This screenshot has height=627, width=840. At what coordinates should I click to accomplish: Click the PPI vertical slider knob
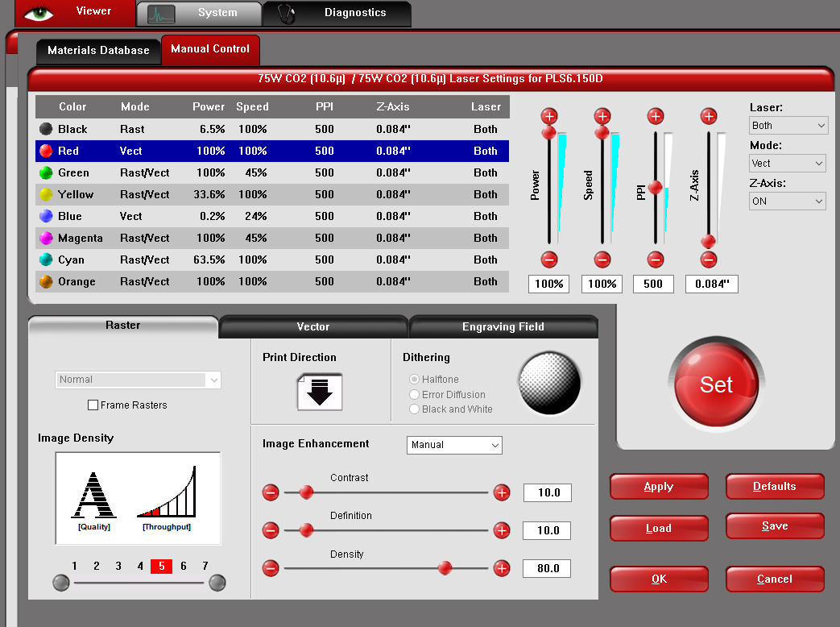coord(656,188)
